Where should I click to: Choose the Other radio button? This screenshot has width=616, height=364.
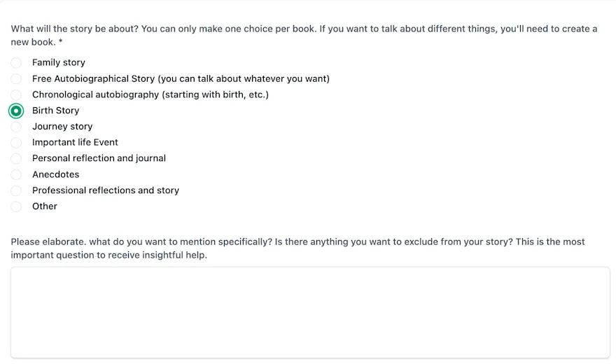(x=16, y=206)
